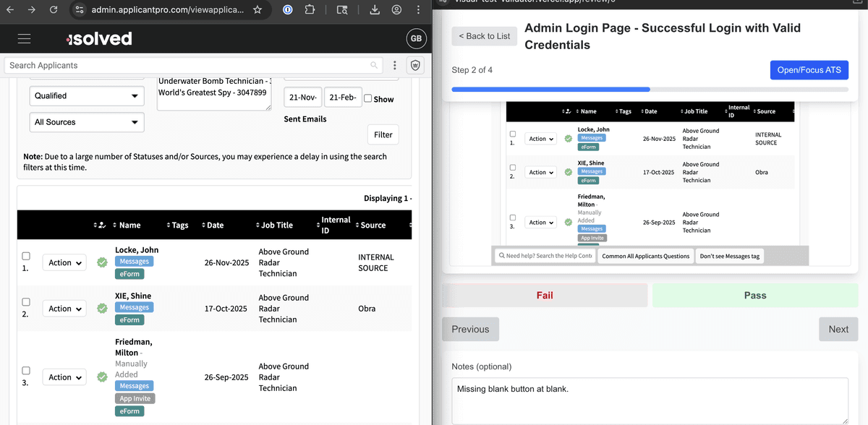
Task: Click the search magnifier in Search Applicants
Action: pyautogui.click(x=374, y=65)
